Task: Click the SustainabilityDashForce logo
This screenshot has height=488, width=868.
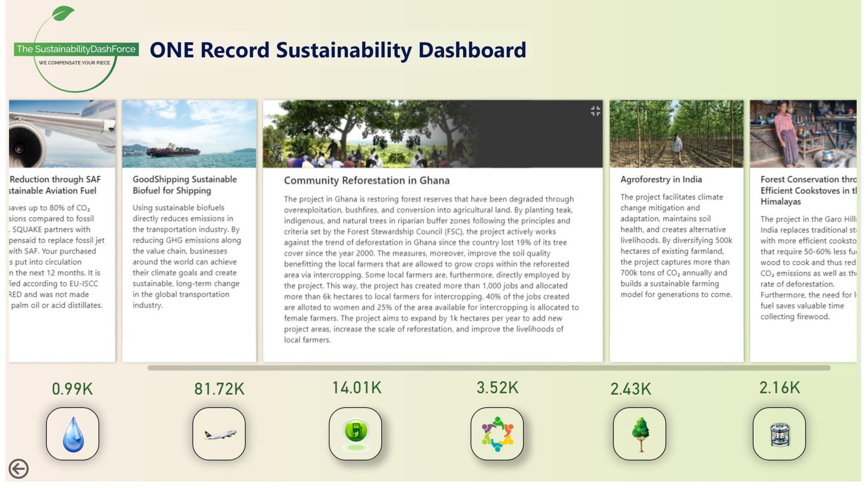Action: pos(76,49)
